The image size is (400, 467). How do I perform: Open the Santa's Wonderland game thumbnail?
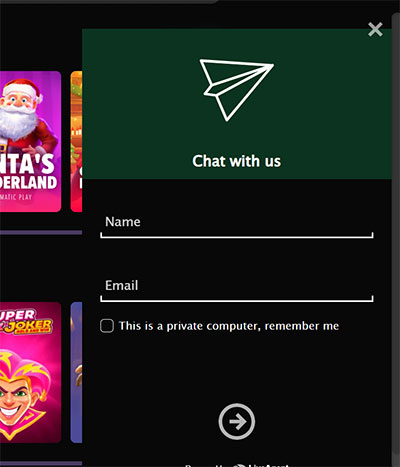click(x=30, y=141)
